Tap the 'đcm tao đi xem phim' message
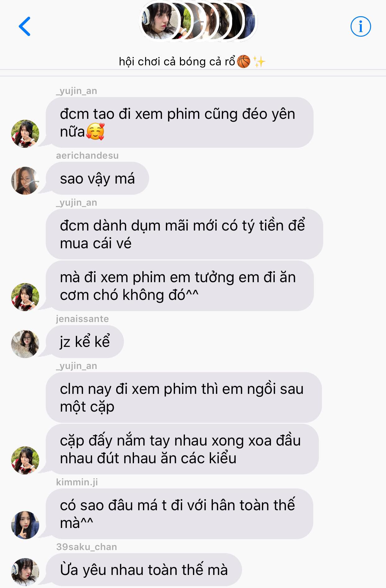Image resolution: width=386 pixels, height=588 pixels. pyautogui.click(x=179, y=122)
